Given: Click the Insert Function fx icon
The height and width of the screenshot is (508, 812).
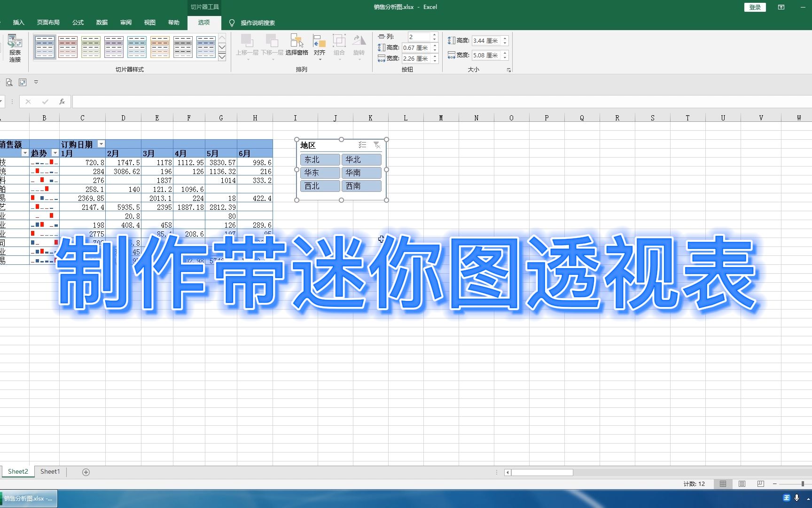Looking at the screenshot, I should 62,101.
